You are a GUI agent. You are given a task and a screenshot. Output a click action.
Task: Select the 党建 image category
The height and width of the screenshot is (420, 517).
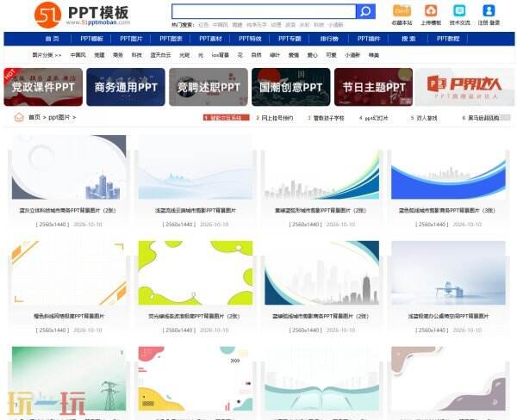99,55
